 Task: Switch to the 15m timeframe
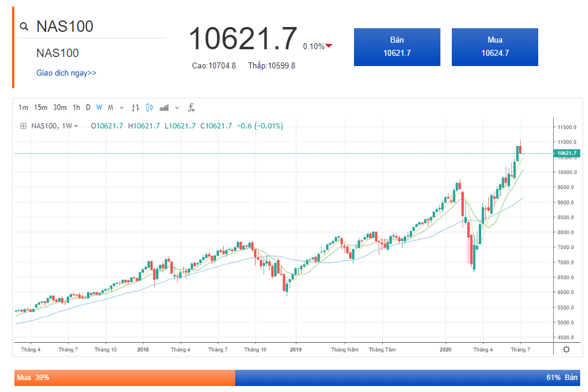coord(40,108)
